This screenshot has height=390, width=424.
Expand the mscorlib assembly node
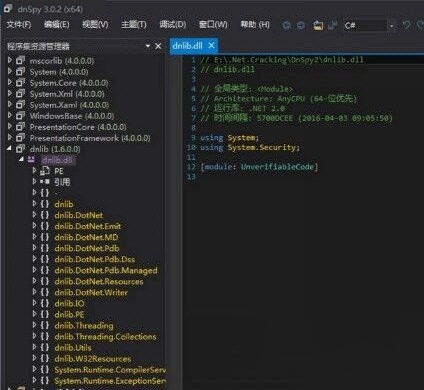click(x=10, y=60)
